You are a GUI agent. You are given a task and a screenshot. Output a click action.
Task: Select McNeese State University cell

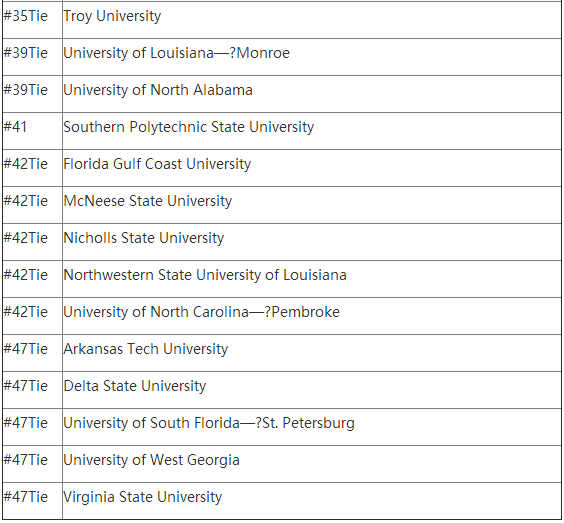tap(311, 205)
